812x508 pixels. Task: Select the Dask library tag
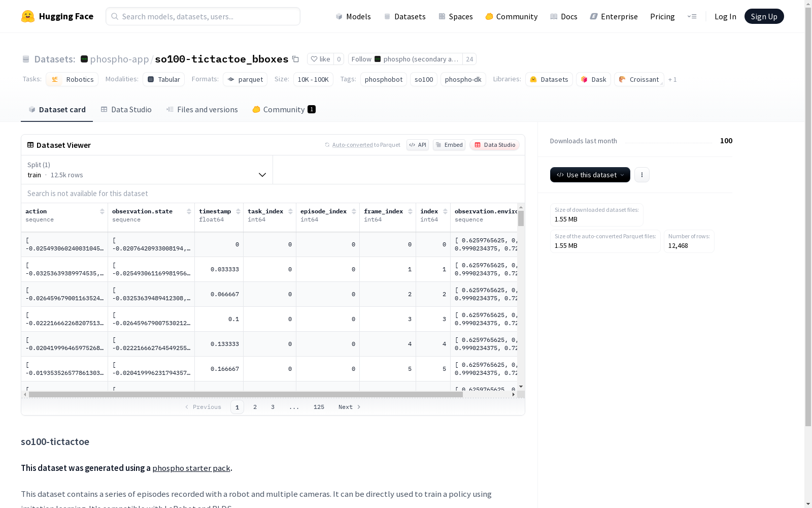coord(593,79)
